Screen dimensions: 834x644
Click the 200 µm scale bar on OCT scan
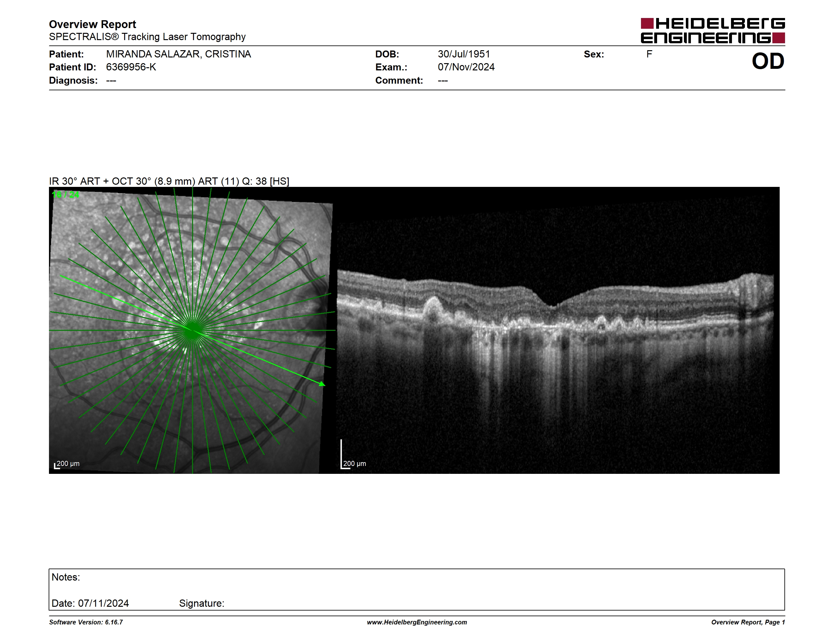(353, 454)
